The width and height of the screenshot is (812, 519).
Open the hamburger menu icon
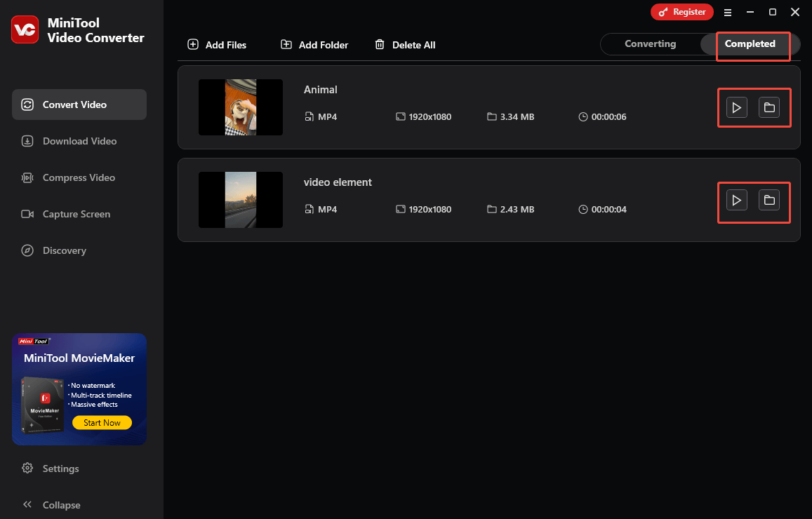[x=728, y=13]
